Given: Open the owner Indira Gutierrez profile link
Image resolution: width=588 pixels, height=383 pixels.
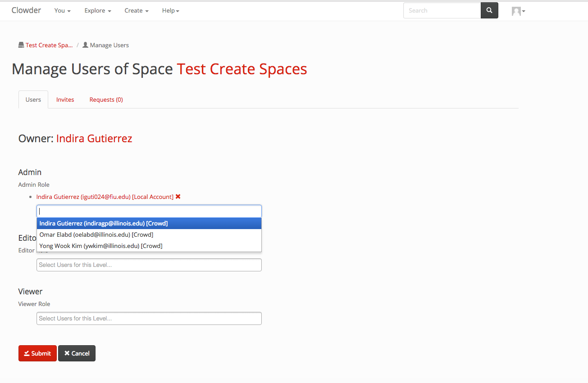Looking at the screenshot, I should coord(94,138).
